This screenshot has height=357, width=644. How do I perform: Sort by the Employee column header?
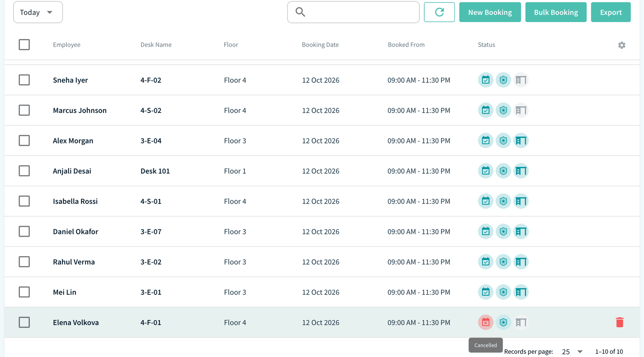coord(67,45)
